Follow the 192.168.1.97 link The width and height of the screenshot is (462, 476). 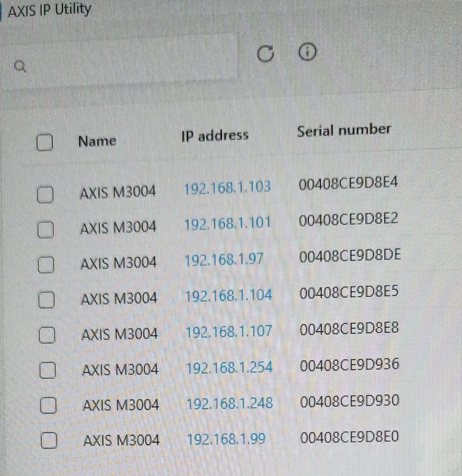tap(224, 260)
